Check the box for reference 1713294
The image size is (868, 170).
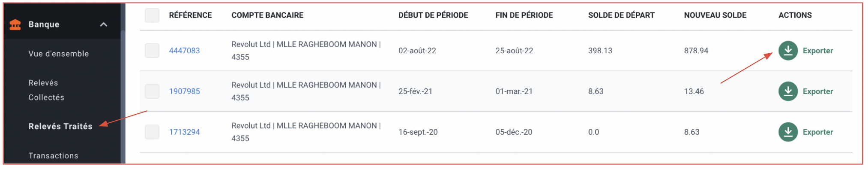[152, 132]
